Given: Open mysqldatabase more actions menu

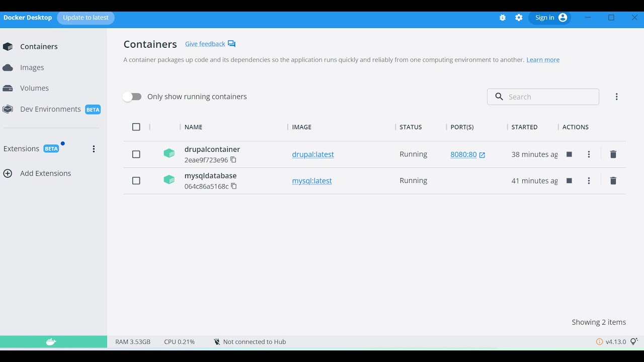Looking at the screenshot, I should point(589,180).
